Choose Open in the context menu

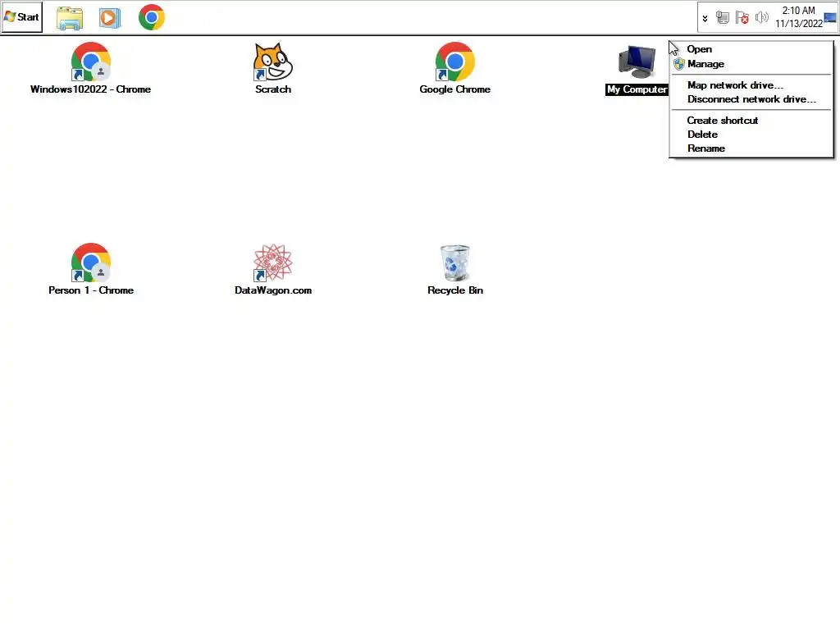(751, 49)
